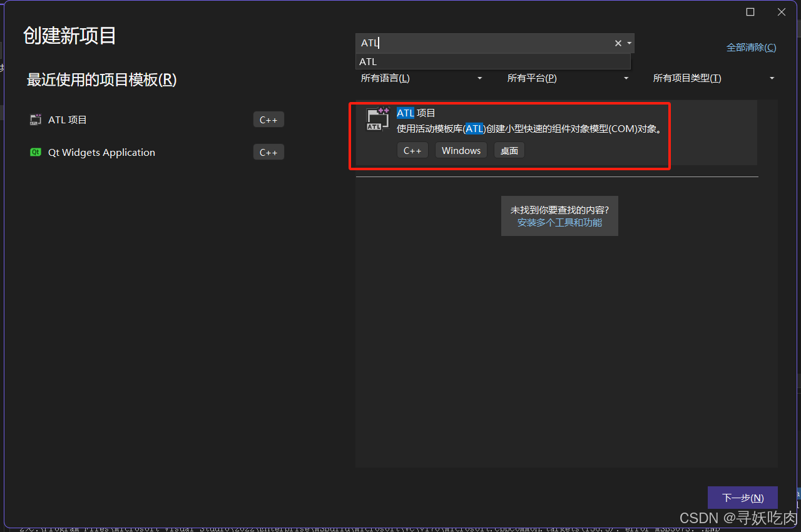The width and height of the screenshot is (801, 532).
Task: Clear the search box with the X icon
Action: pos(618,43)
